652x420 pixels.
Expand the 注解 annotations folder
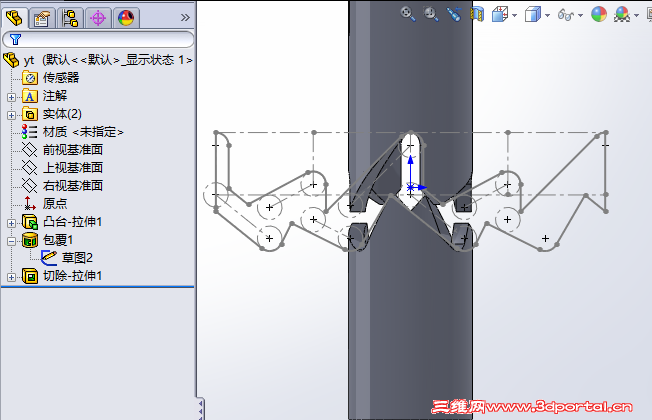[11, 97]
